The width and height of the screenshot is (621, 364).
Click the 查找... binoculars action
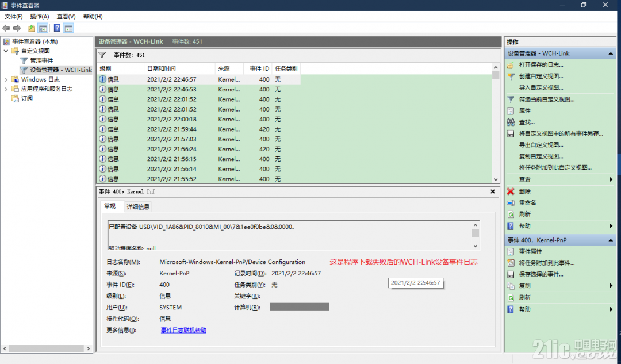(527, 122)
